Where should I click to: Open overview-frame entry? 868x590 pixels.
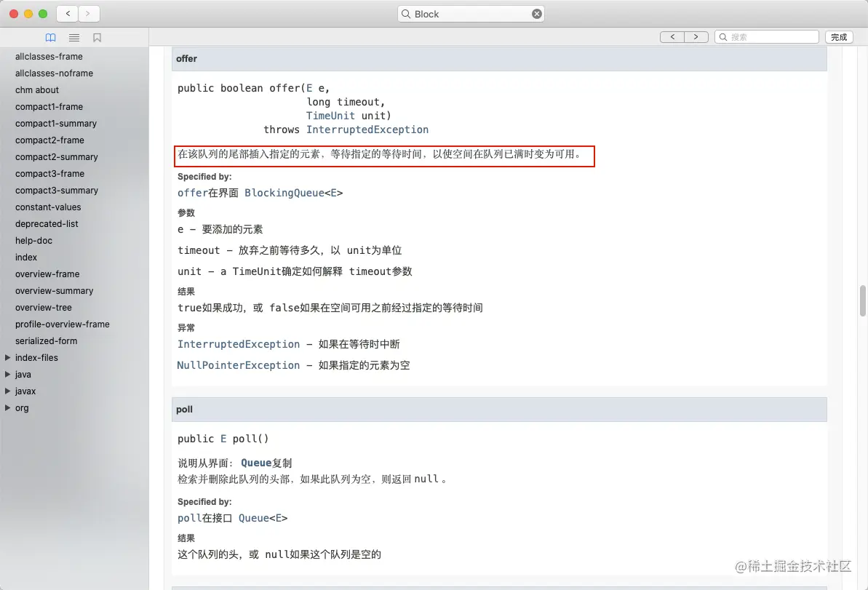[x=47, y=274]
